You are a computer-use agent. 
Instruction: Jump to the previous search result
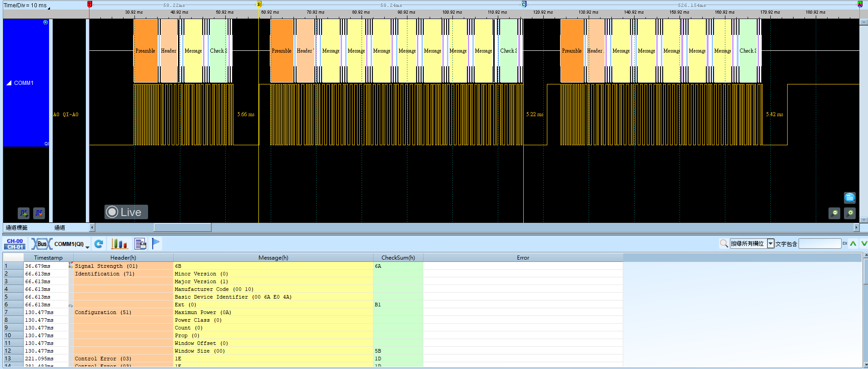853,244
